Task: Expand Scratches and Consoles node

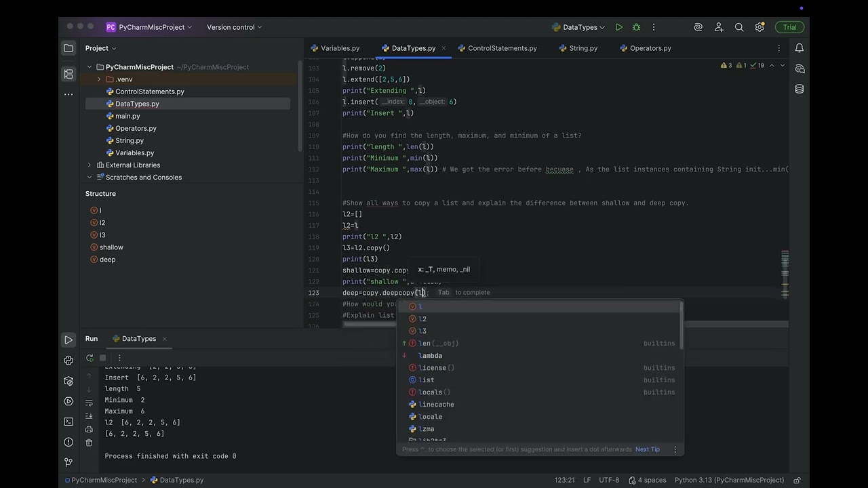Action: [90, 177]
